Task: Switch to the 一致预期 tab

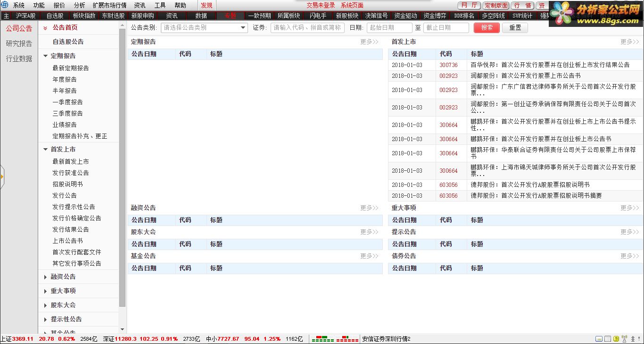Action: tap(259, 16)
